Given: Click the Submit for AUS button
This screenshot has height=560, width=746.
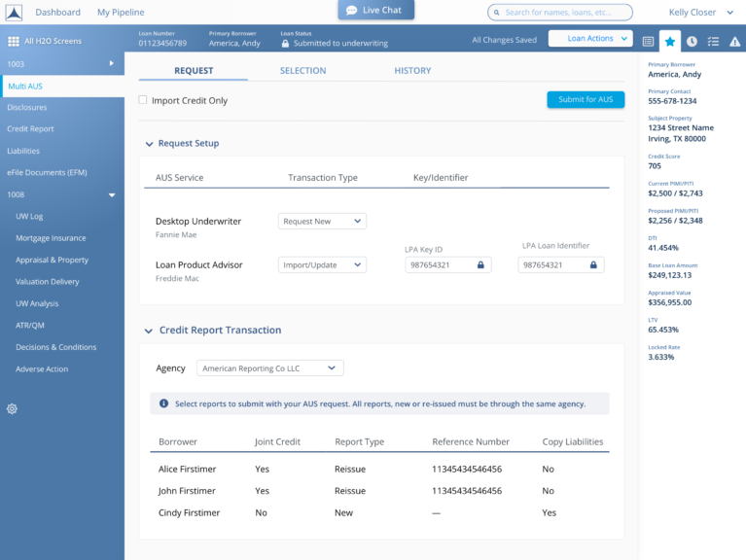Looking at the screenshot, I should (586, 99).
